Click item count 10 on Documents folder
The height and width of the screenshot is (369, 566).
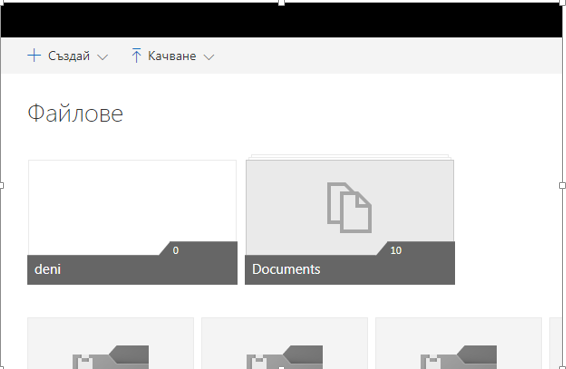tap(396, 250)
